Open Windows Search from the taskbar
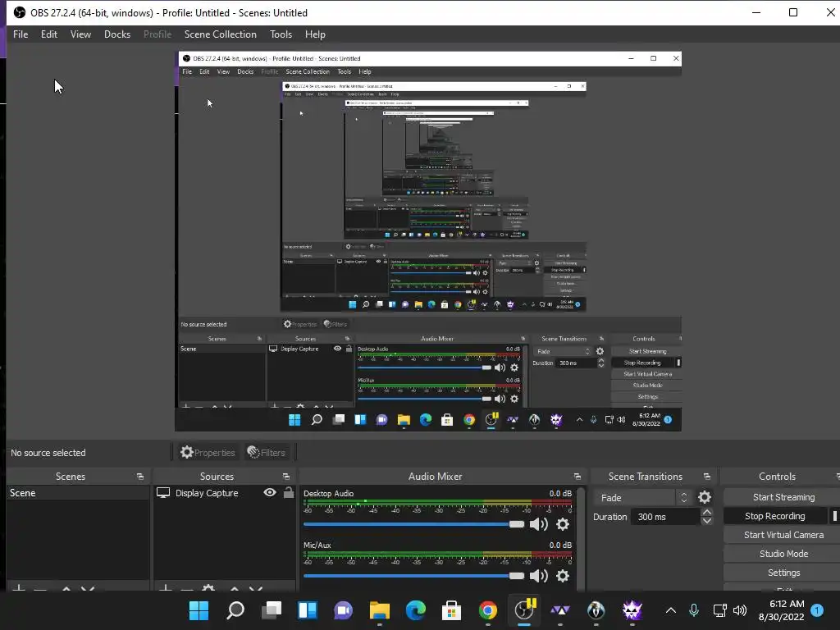Screen dimensions: 840x630 click(x=235, y=610)
